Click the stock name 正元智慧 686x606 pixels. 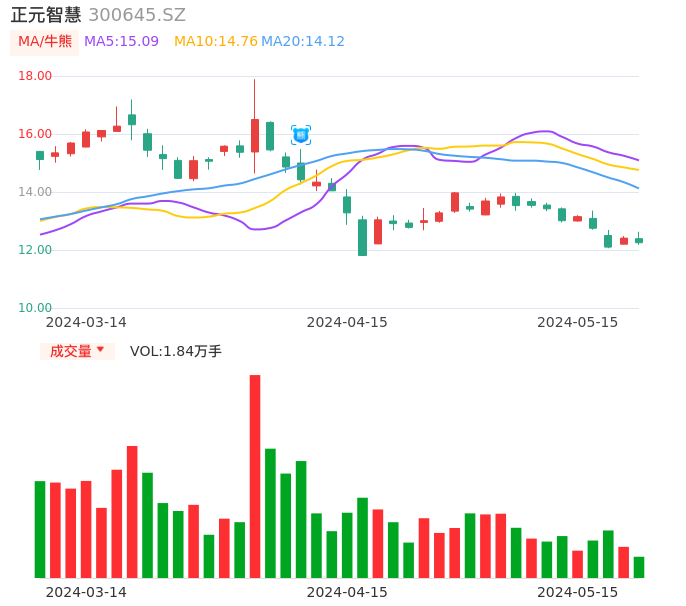point(46,15)
